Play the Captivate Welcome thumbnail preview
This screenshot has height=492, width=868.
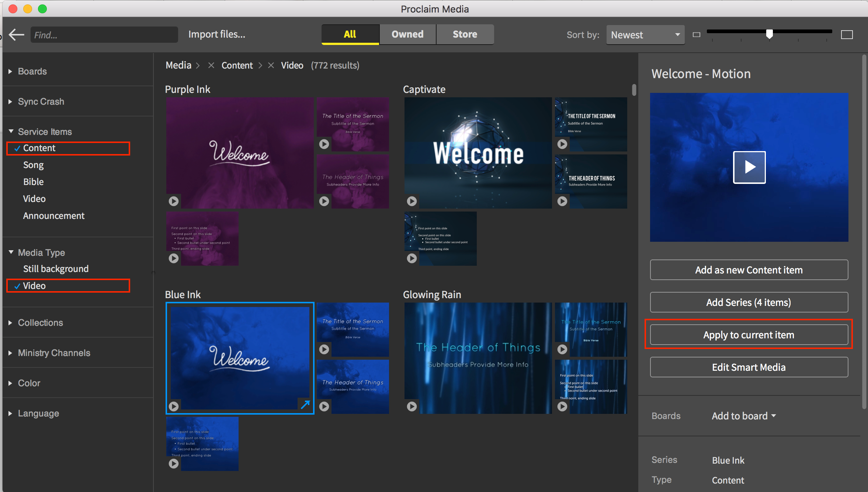click(412, 201)
